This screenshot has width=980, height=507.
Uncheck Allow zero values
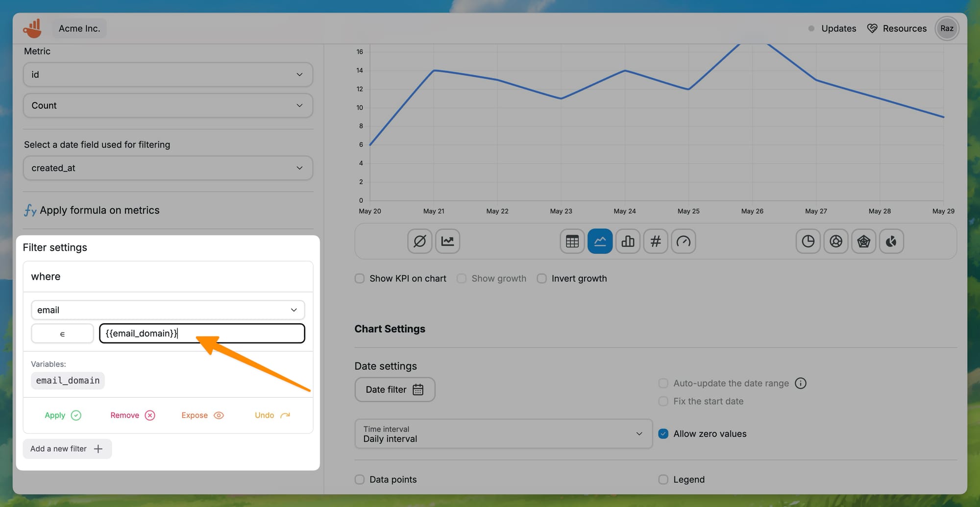pyautogui.click(x=663, y=434)
